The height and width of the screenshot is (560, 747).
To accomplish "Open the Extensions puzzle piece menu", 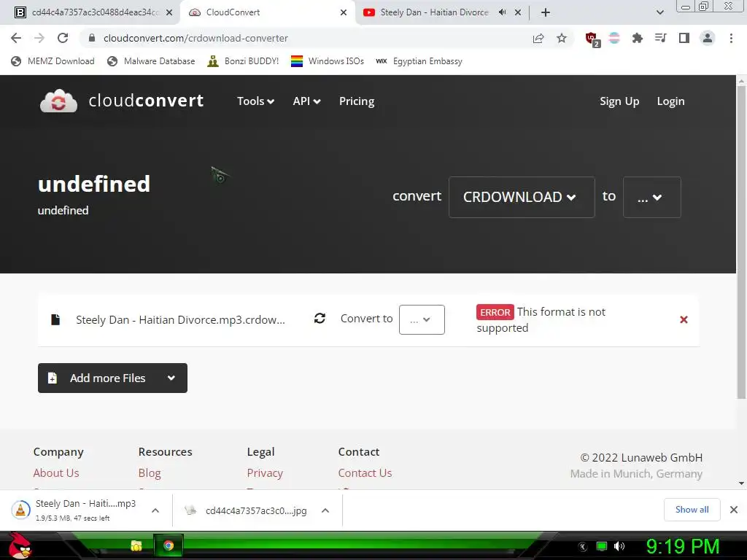I will 638,38.
